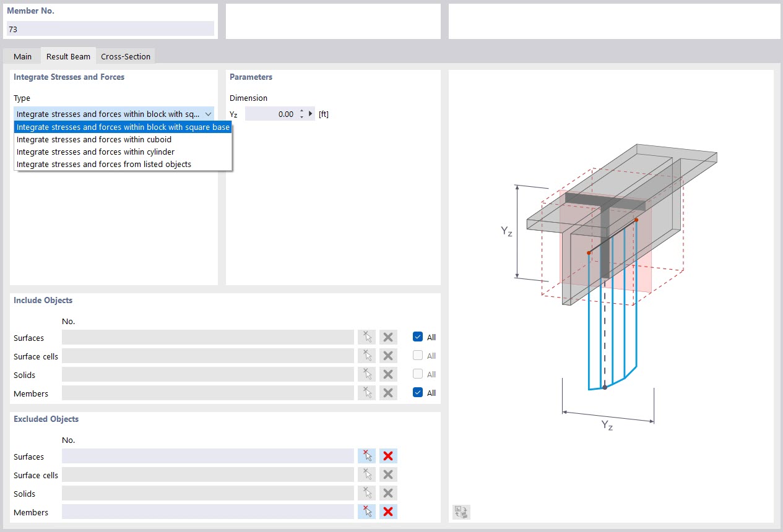Collapse the integration Type dropdown

208,114
